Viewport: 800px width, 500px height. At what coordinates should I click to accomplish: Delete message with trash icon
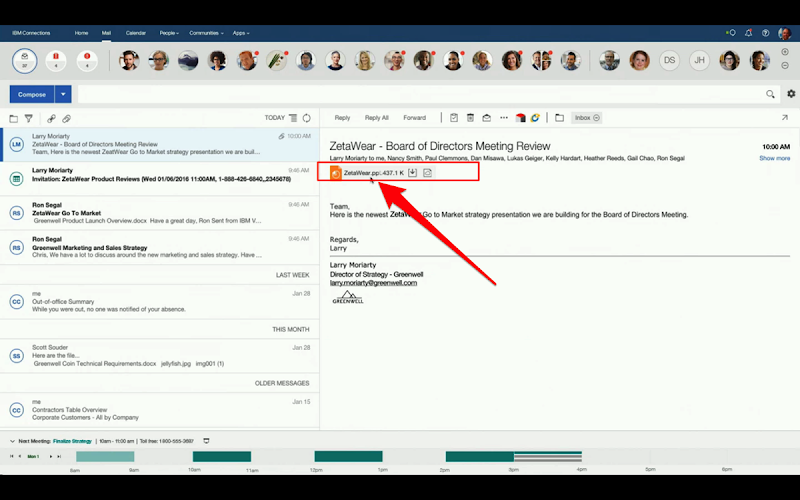[470, 118]
